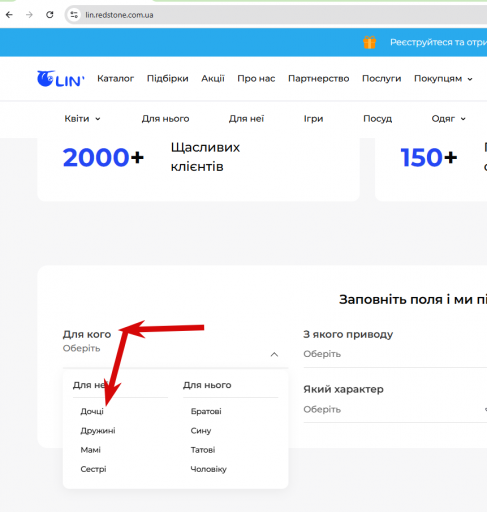This screenshot has width=487, height=512.
Task: Open Партнерство page
Action: (319, 78)
